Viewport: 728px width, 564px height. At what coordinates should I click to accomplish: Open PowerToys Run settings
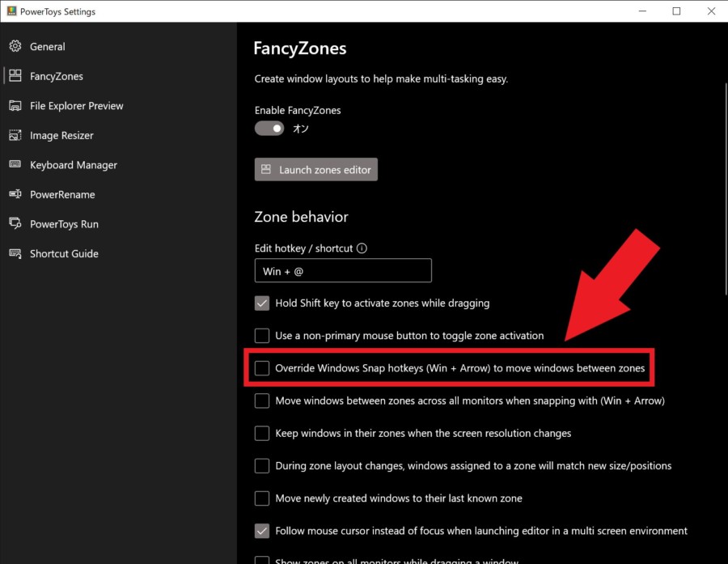coord(118,224)
